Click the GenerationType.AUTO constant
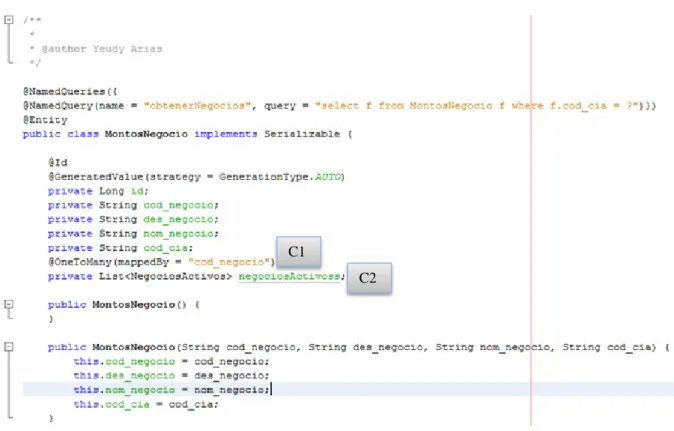Screen dimensions: 674x431 [x=280, y=177]
